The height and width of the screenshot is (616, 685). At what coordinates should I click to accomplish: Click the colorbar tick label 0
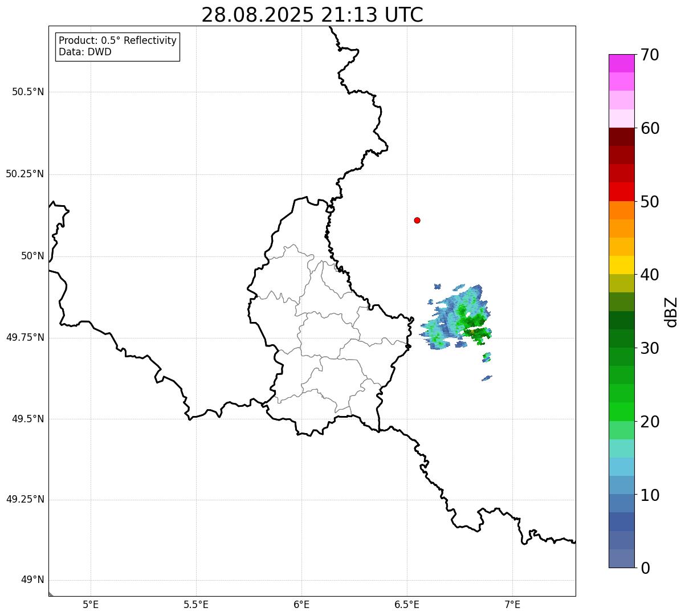(x=645, y=568)
